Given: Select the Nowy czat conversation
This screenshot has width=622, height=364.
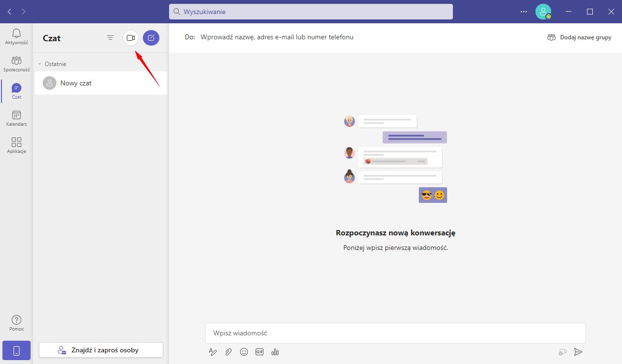Looking at the screenshot, I should coord(101,83).
